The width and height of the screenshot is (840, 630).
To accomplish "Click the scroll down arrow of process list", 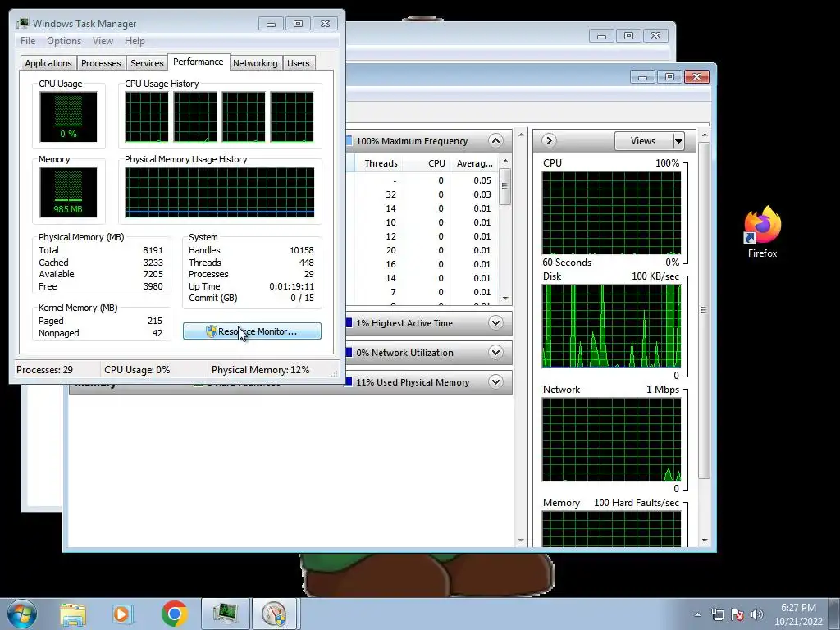I will [504, 299].
